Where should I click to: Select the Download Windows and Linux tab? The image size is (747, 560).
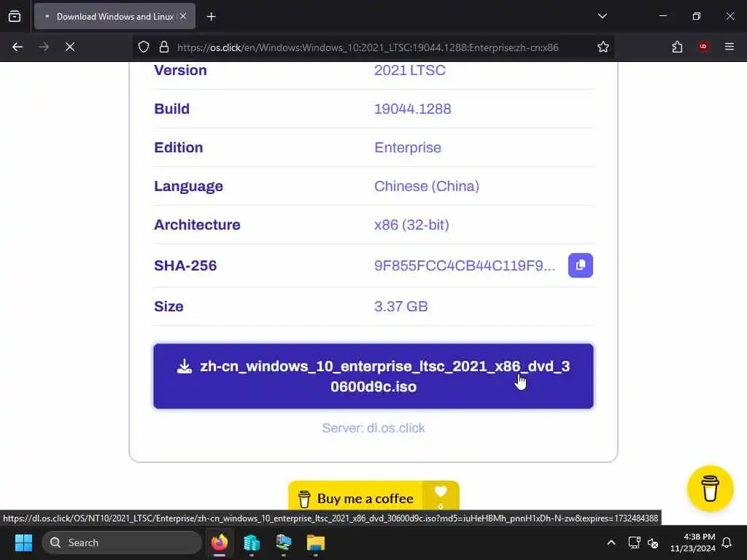click(115, 16)
